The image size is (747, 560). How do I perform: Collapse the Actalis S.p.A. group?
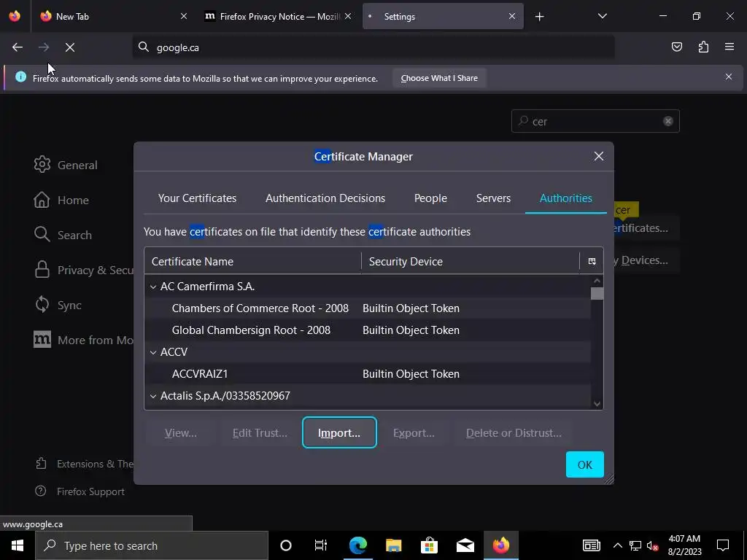coord(153,396)
